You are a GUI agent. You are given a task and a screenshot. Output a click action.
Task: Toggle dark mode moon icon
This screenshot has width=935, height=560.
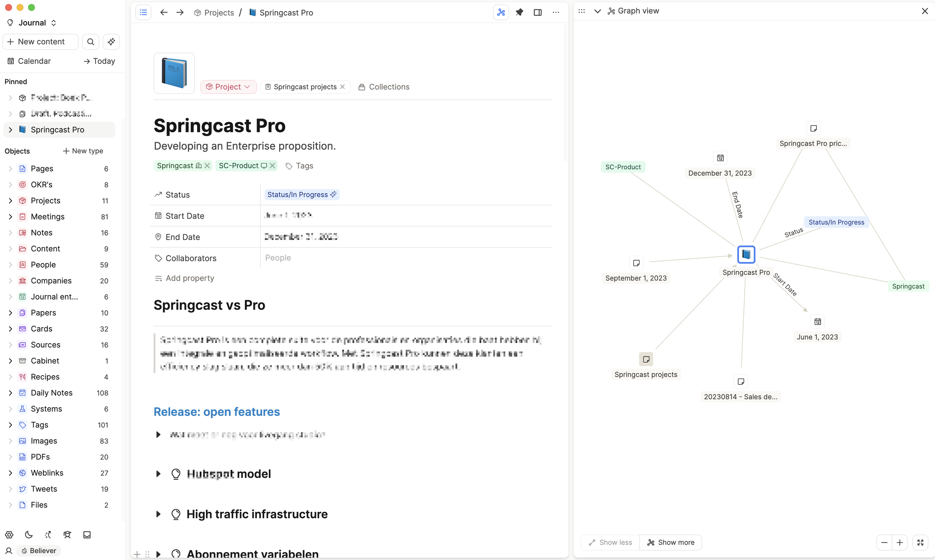click(x=29, y=534)
